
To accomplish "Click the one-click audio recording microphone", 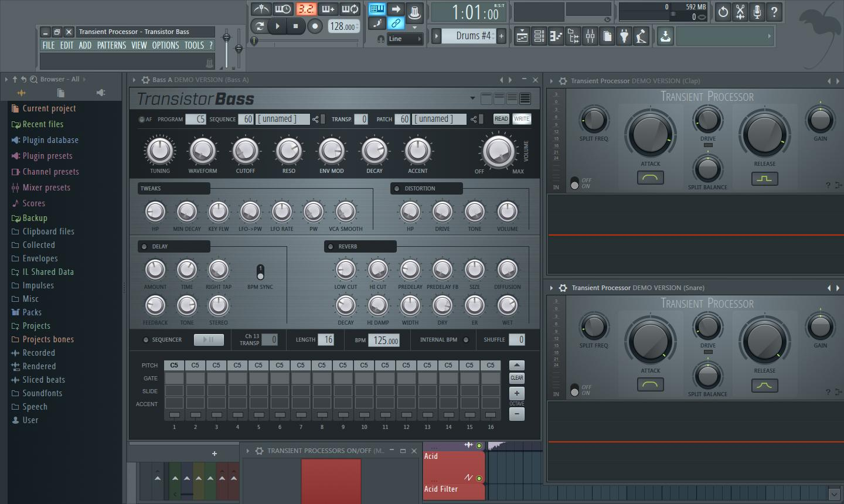I will (757, 12).
